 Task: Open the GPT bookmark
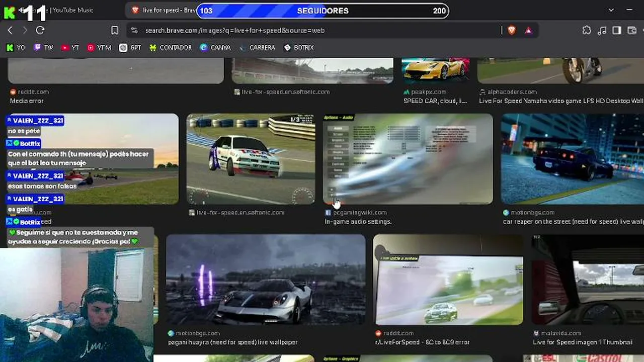pyautogui.click(x=130, y=48)
